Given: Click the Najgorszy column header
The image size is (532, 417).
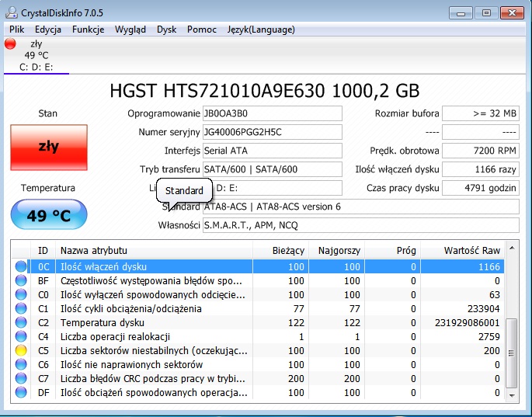Looking at the screenshot, I should coord(336,250).
